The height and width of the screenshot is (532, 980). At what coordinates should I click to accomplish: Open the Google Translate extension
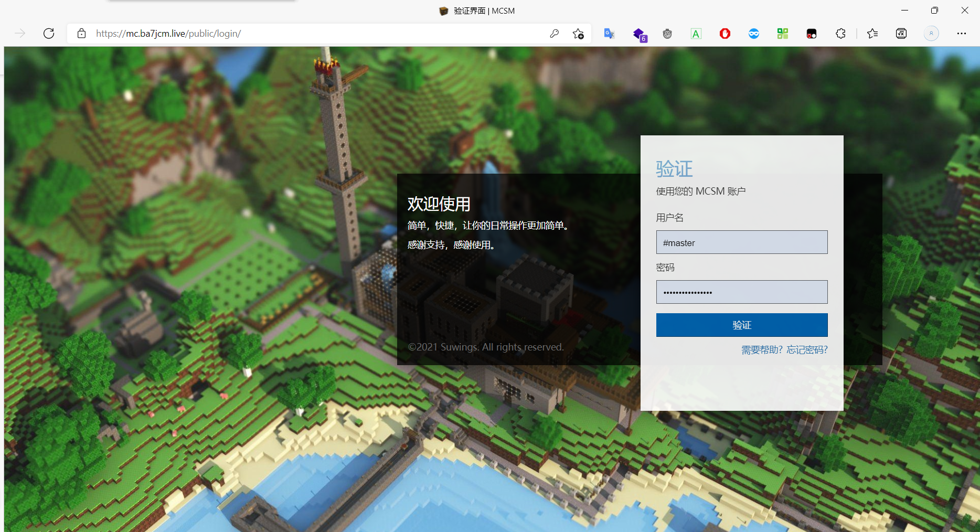pos(609,34)
